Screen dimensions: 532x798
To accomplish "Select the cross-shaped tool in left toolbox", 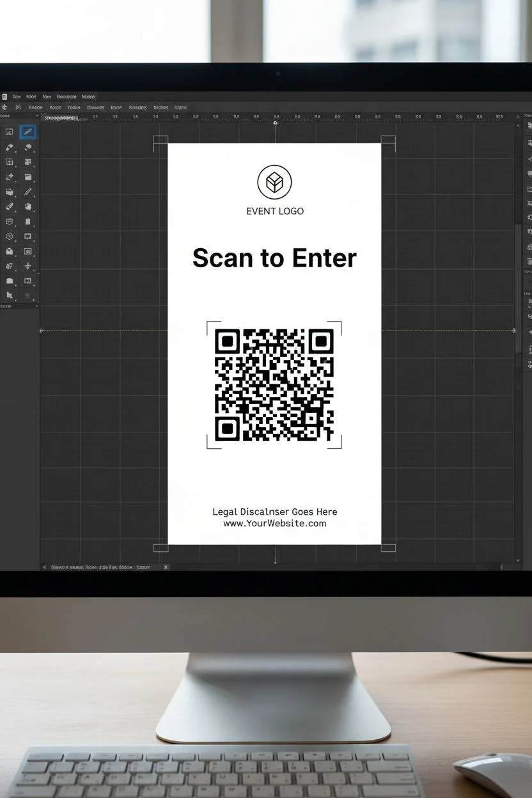I will coord(28,266).
